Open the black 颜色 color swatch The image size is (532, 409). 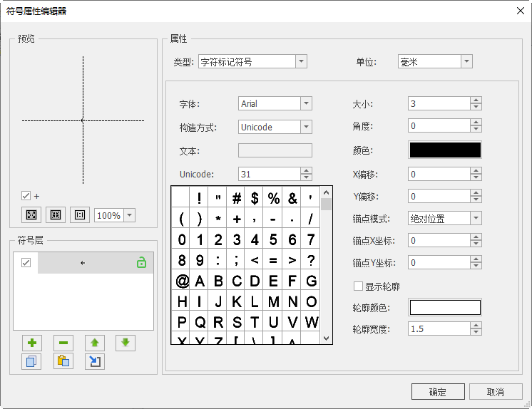(444, 150)
